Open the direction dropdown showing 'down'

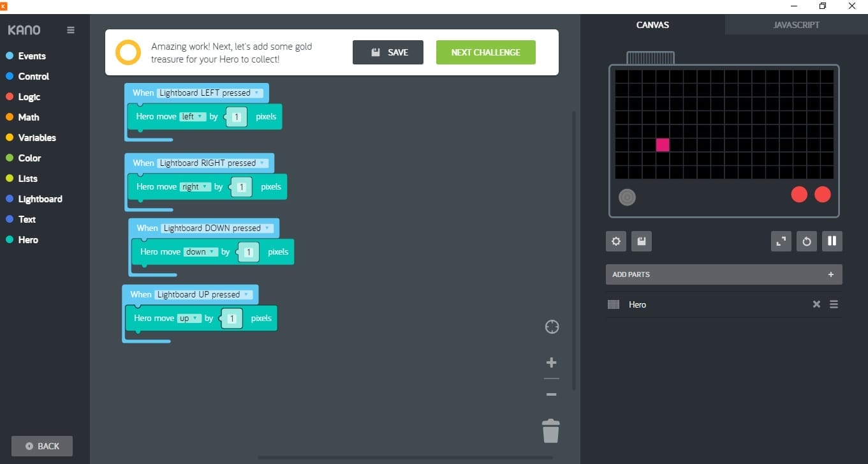click(x=200, y=252)
